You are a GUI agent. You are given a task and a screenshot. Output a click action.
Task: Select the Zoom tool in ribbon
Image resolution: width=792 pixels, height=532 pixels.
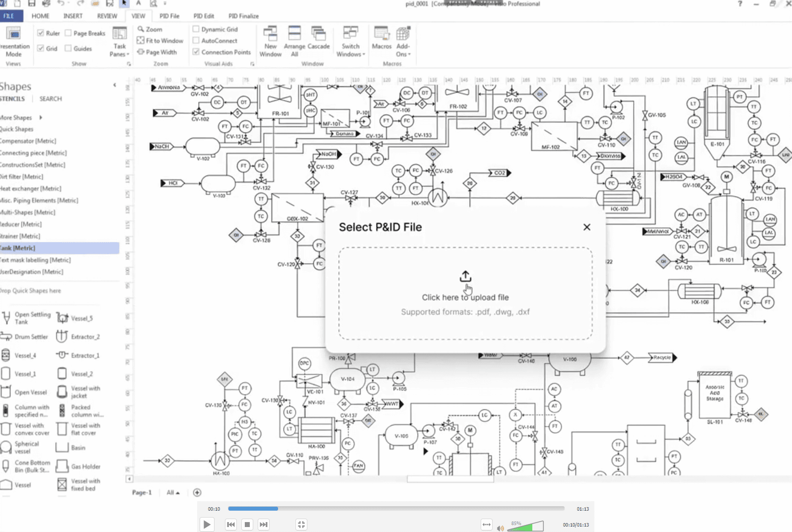(150, 29)
